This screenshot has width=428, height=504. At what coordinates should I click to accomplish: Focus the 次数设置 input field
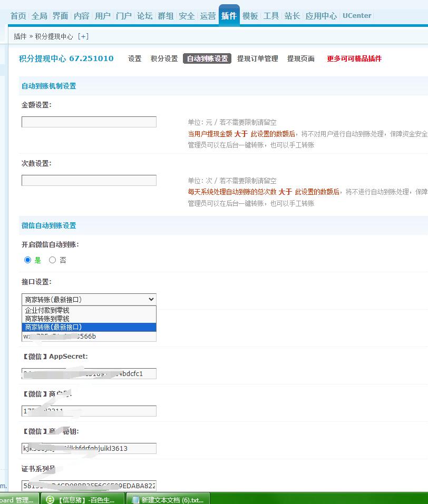coord(89,181)
